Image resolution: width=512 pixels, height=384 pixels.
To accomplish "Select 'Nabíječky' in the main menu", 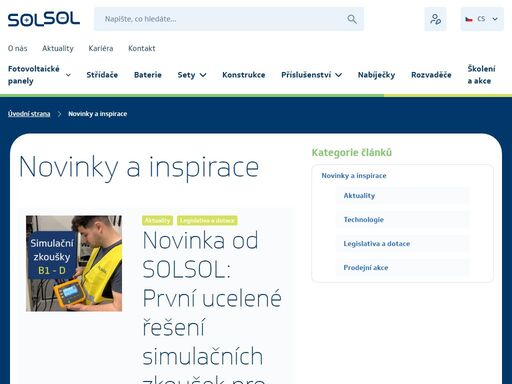I will tap(376, 75).
